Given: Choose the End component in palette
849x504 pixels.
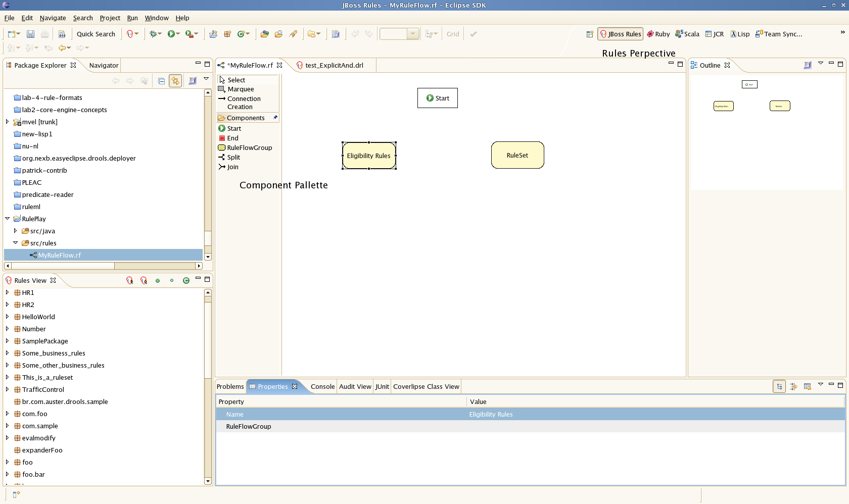Looking at the screenshot, I should point(232,138).
